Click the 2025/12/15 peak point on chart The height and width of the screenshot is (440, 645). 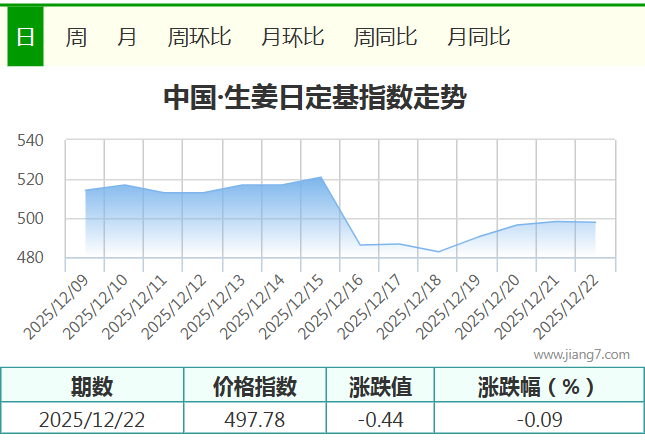pos(321,177)
